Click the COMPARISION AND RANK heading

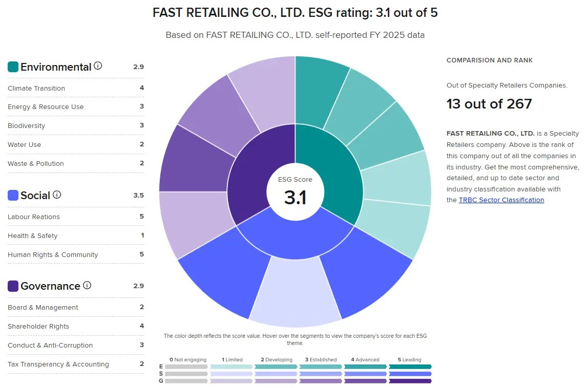pyautogui.click(x=489, y=60)
